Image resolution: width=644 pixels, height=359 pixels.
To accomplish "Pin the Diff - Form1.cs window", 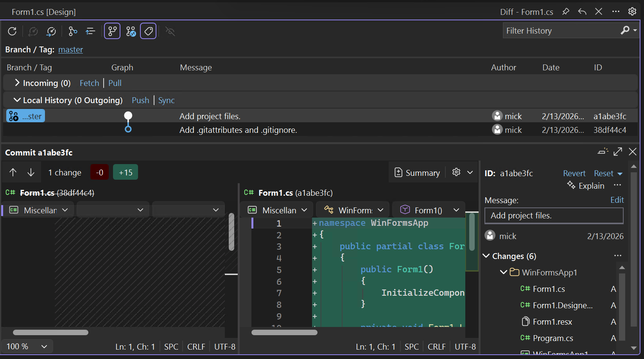I will click(566, 12).
